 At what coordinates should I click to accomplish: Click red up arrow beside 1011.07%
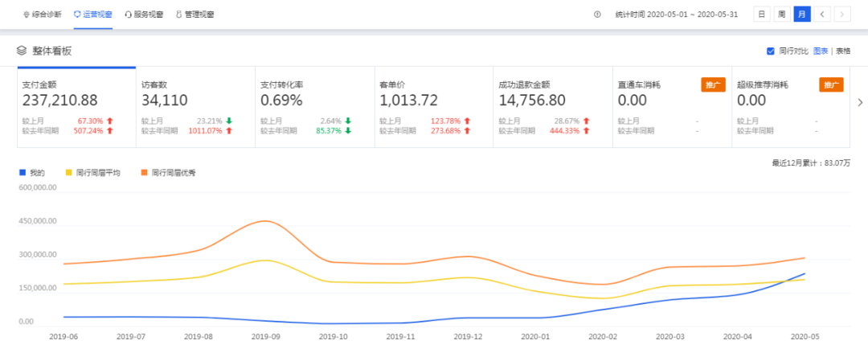coord(228,131)
